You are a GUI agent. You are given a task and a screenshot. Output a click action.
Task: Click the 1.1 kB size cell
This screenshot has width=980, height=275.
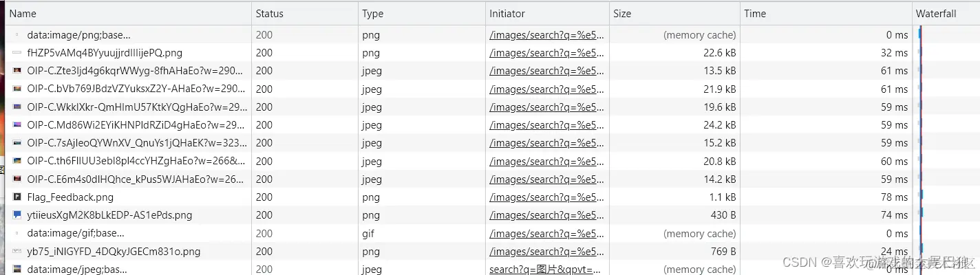(723, 197)
